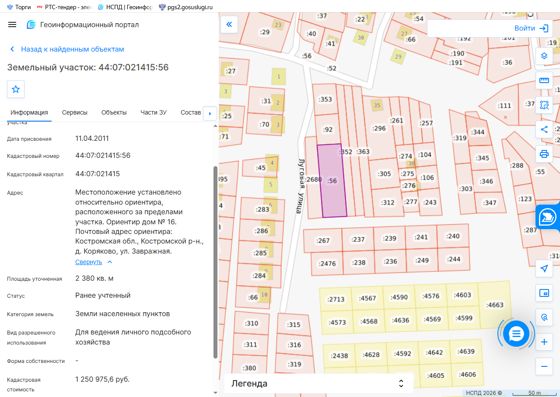
Task: Open the overview mini-map tool
Action: 544,293
